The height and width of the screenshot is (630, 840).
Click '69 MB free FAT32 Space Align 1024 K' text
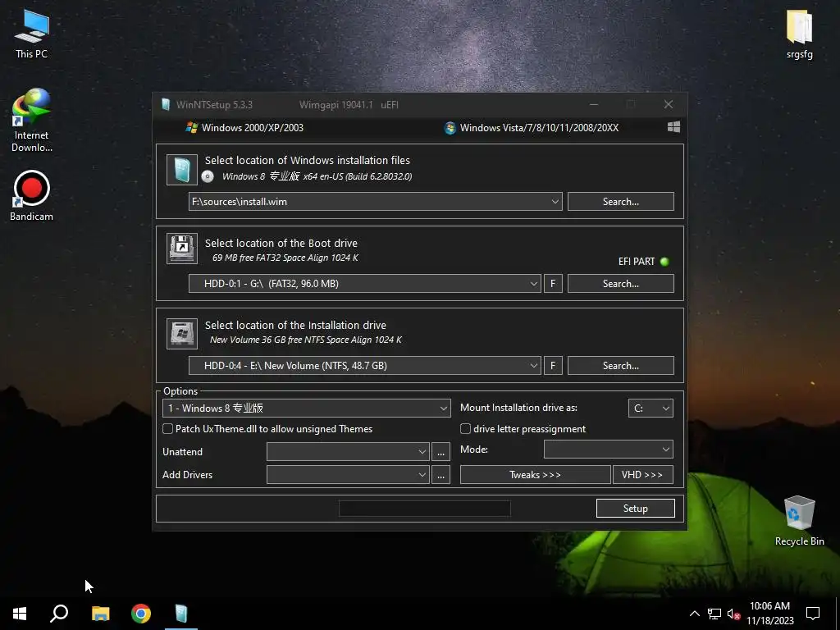pyautogui.click(x=285, y=258)
